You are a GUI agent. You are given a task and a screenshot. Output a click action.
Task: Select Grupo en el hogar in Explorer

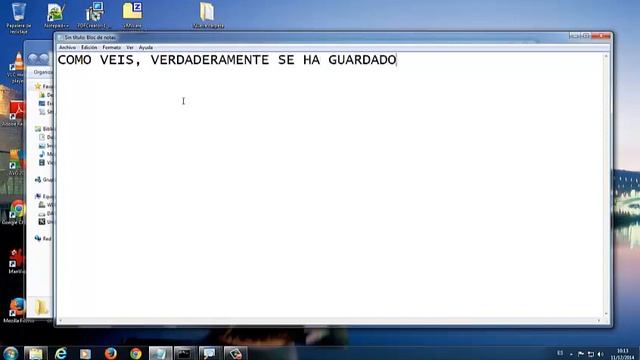[44, 180]
